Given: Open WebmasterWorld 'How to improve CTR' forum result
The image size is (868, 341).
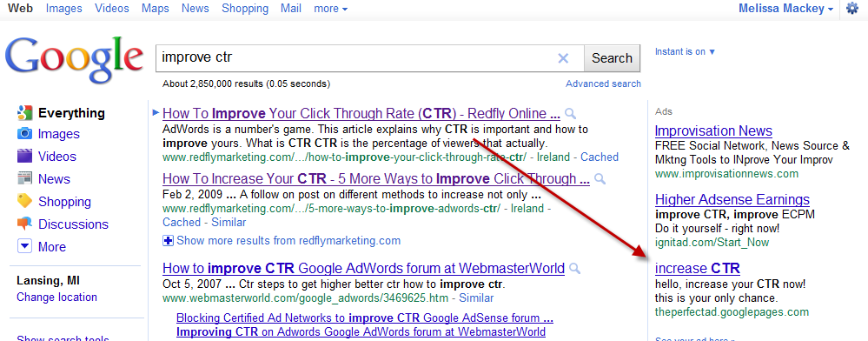Looking at the screenshot, I should (x=364, y=269).
